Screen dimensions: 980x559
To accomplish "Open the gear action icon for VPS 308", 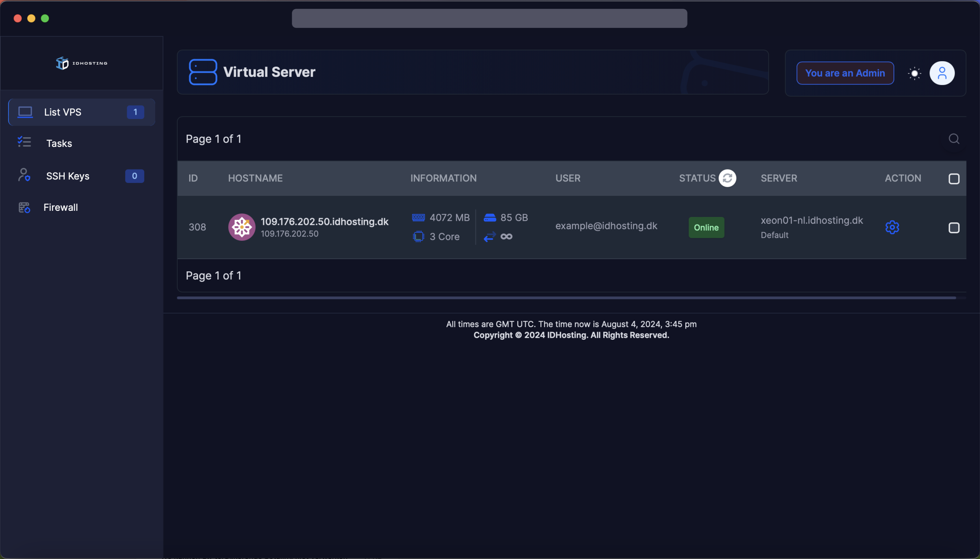I will coord(892,227).
